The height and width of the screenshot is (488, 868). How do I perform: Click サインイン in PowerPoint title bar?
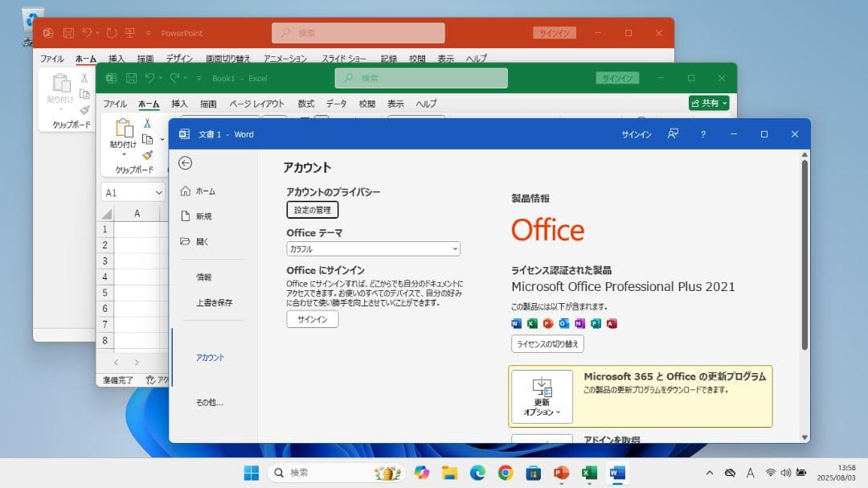pos(555,33)
